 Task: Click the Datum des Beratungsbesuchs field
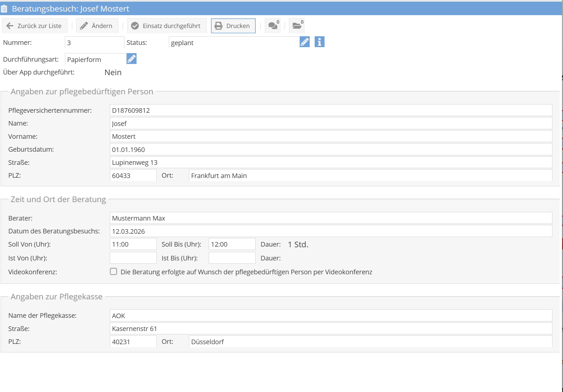coord(330,231)
